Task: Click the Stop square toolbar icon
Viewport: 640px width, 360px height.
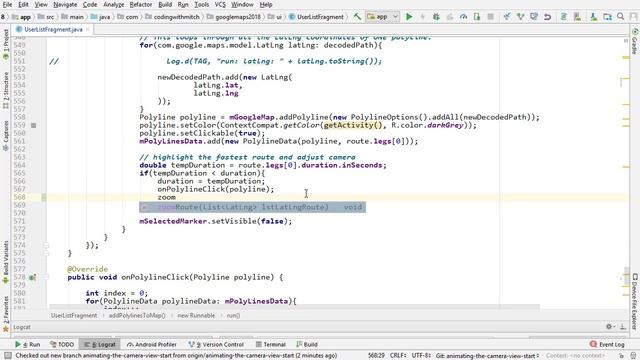Action: pyautogui.click(x=491, y=17)
